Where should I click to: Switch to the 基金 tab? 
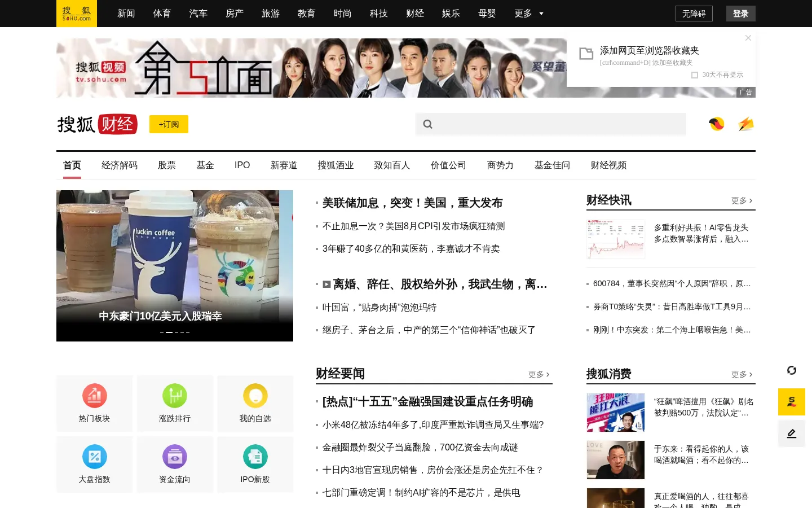(205, 165)
